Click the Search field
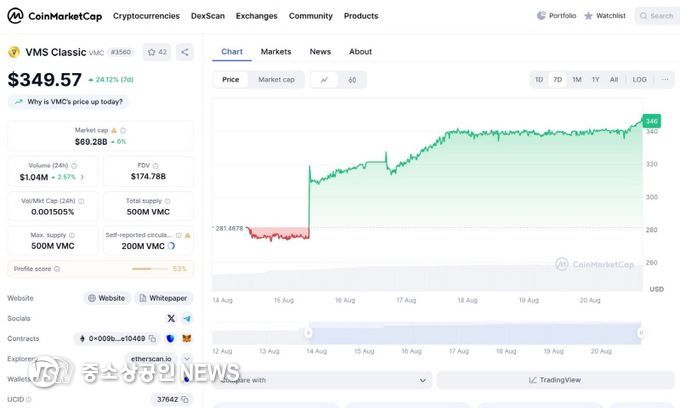The image size is (680, 408). (657, 16)
